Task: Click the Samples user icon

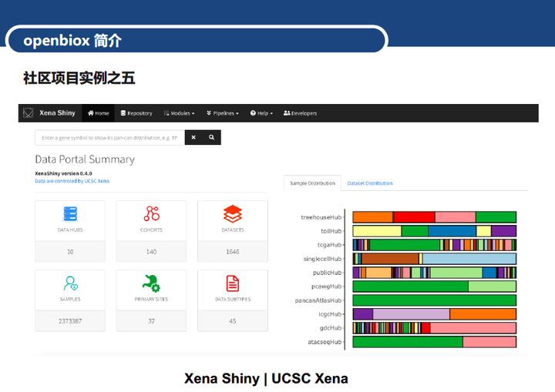Action: tap(70, 283)
